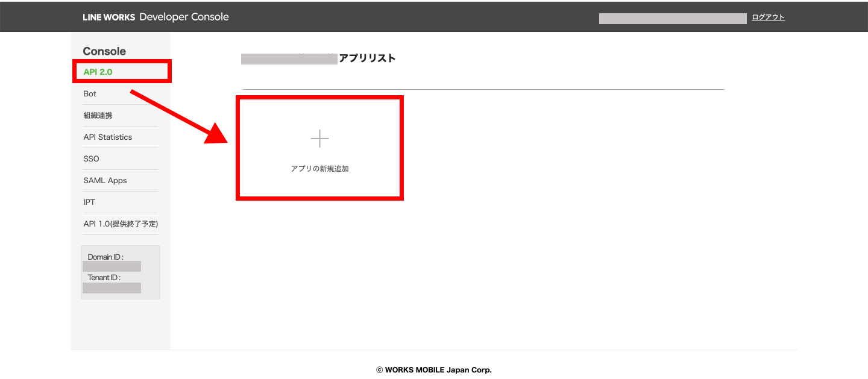Click the redacted Domain ID value
Viewport: 868px width, 379px height.
pos(112,266)
